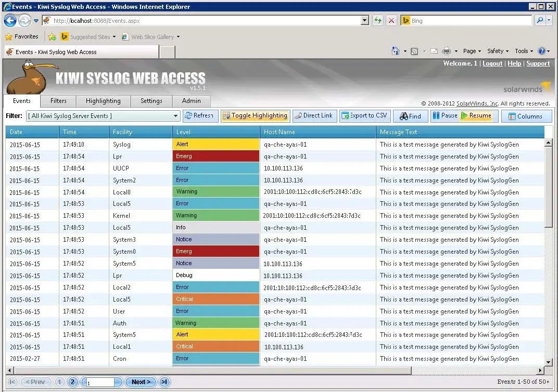Screen dimensions: 558x392
Task: Resume the live event display
Action: click(x=476, y=116)
